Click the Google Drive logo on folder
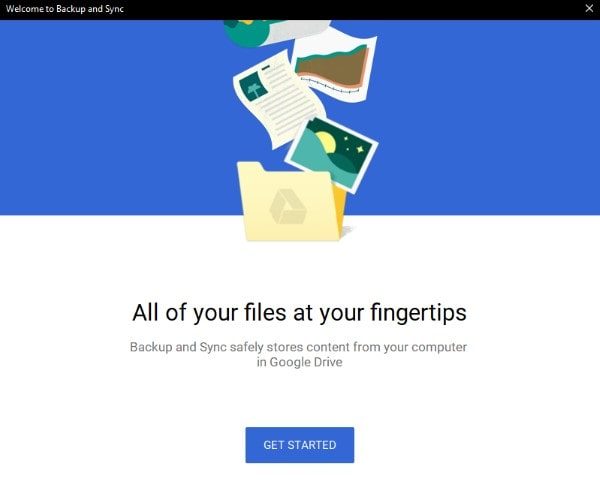Viewport: 600px width, 500px height. (288, 206)
